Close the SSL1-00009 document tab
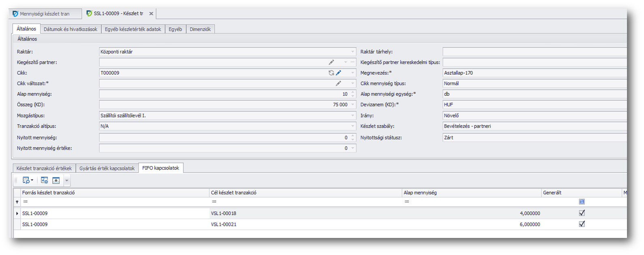This screenshot has width=644, height=255. (151, 14)
